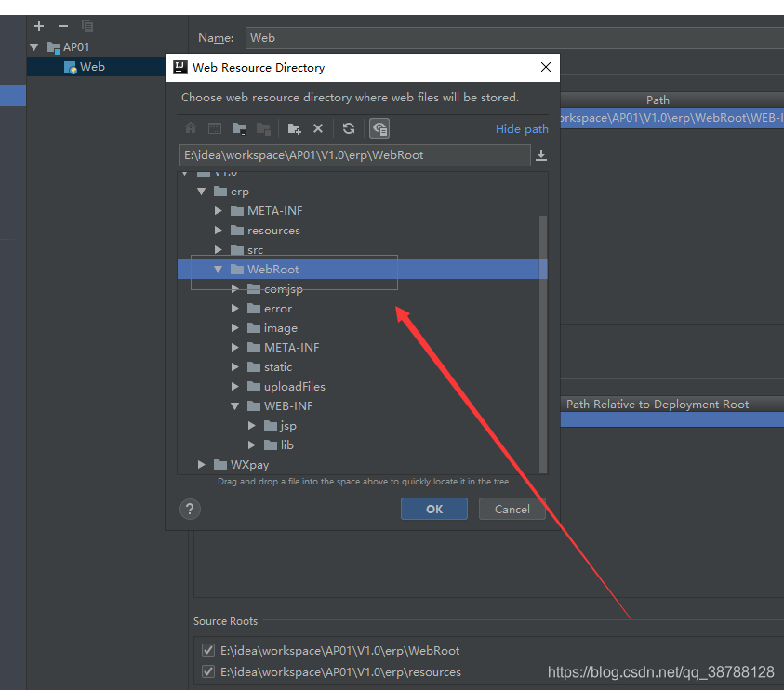Expand the error folder
Screen dimensions: 784x690
click(235, 309)
